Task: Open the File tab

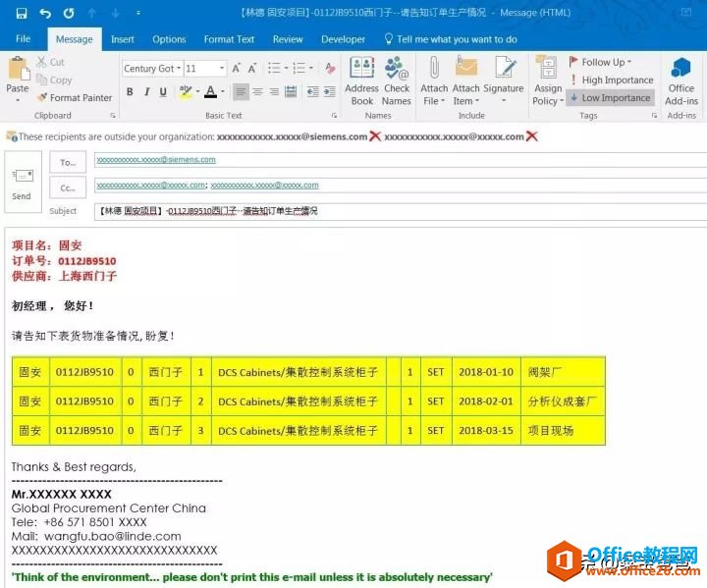Action: (x=23, y=39)
